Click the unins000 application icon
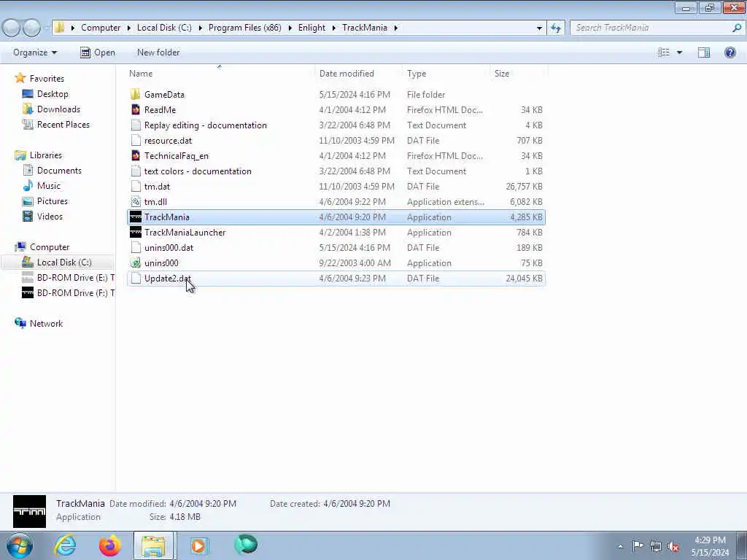This screenshot has width=747, height=560. click(x=135, y=262)
